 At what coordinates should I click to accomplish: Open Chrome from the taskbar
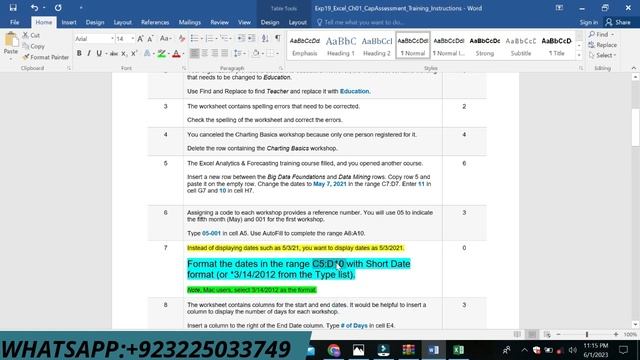point(334,350)
